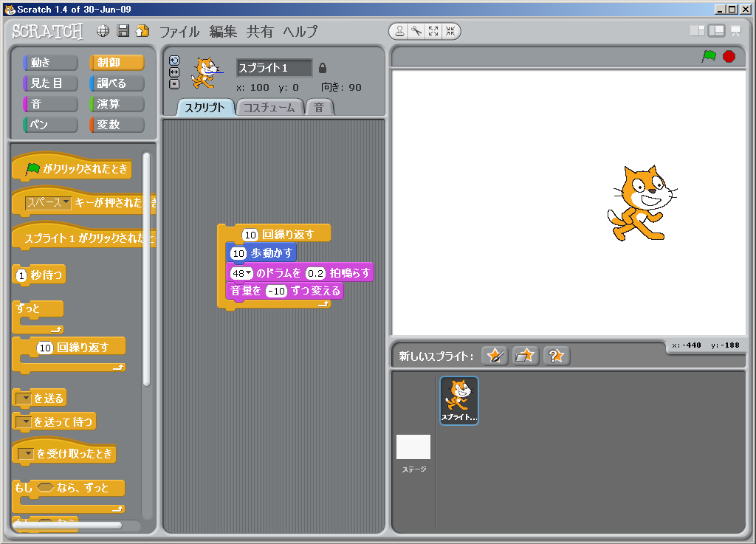Paint a new sprite
The width and height of the screenshot is (756, 544).
coord(495,356)
